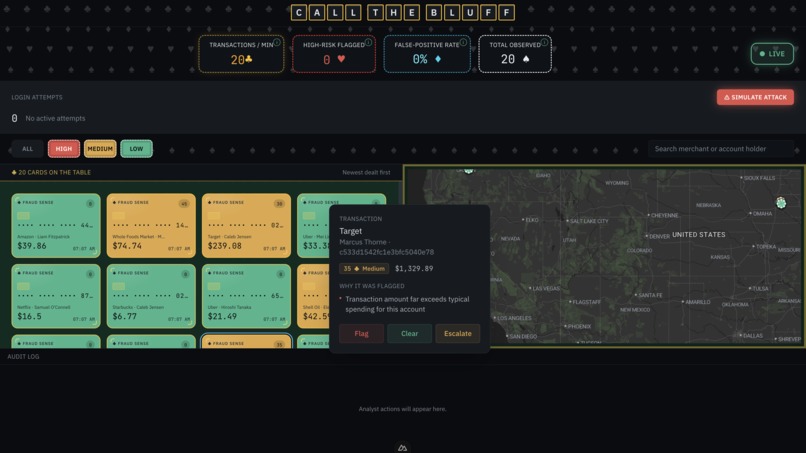Filter transactions by LOW risk
The width and height of the screenshot is (806, 453).
pos(136,149)
